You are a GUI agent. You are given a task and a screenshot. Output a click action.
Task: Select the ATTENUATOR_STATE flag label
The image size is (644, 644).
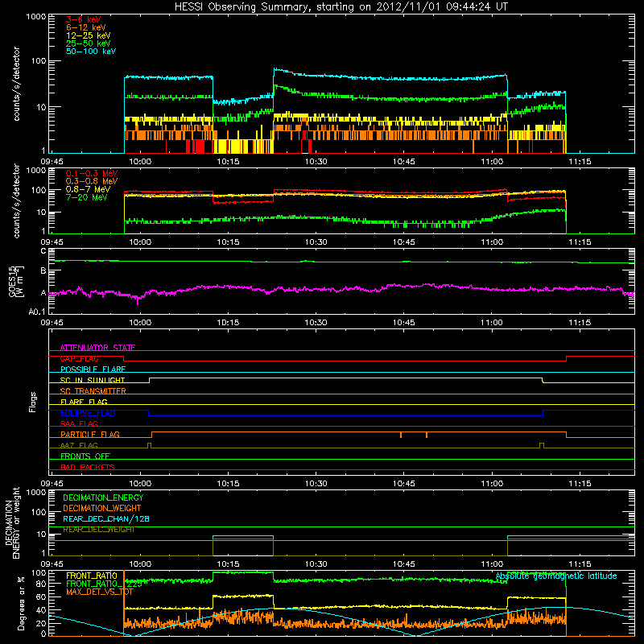click(x=97, y=348)
